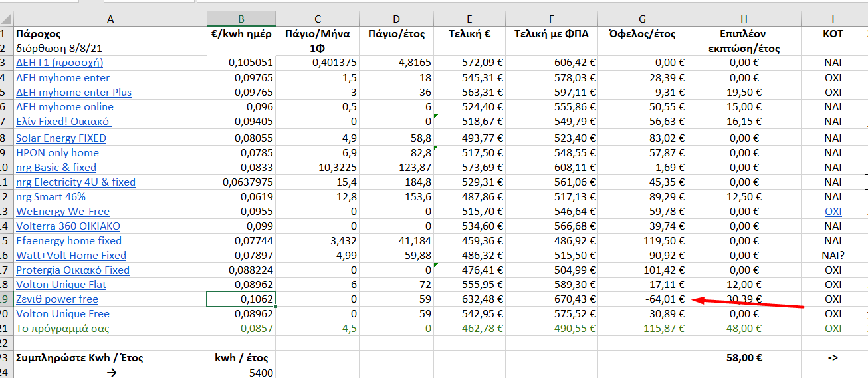Open the ΔΕΗ myhome enter Plus link

click(74, 93)
